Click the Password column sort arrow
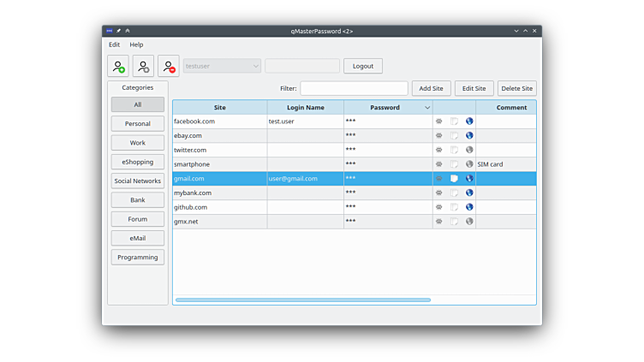Screen dimensions: 644x362 [x=427, y=108]
